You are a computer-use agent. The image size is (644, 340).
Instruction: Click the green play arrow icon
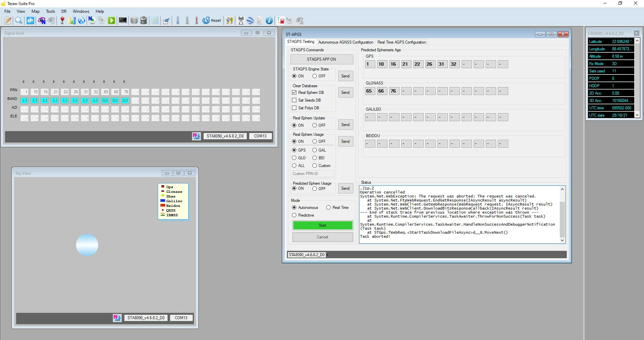point(111,20)
